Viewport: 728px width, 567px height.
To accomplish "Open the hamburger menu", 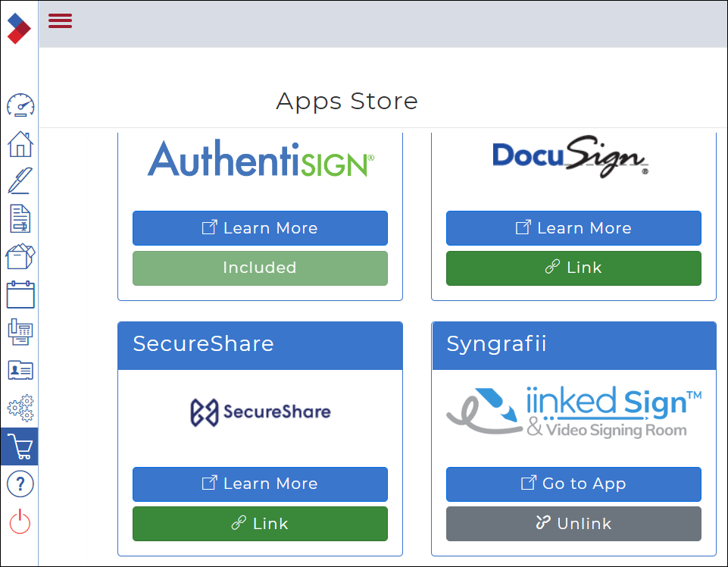I will click(x=60, y=21).
